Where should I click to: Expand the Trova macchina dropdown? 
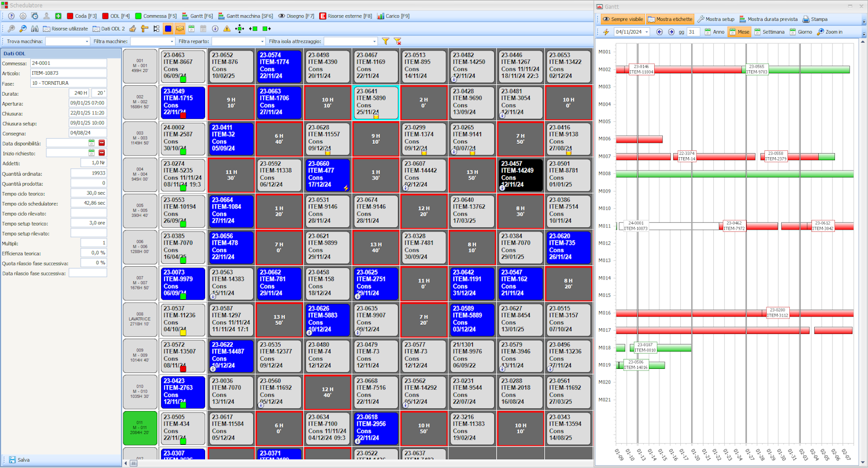87,42
